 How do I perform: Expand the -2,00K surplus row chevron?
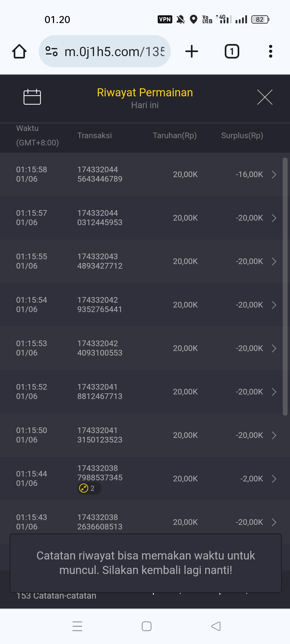pyautogui.click(x=274, y=479)
